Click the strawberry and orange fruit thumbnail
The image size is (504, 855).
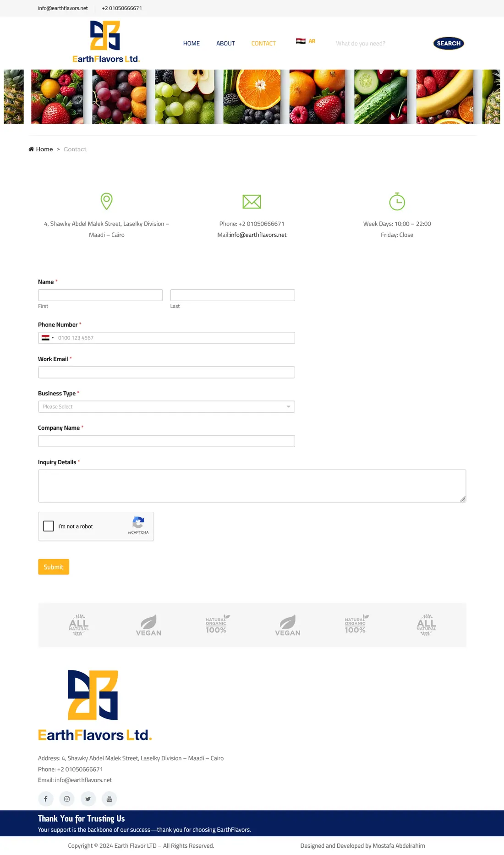coord(317,97)
